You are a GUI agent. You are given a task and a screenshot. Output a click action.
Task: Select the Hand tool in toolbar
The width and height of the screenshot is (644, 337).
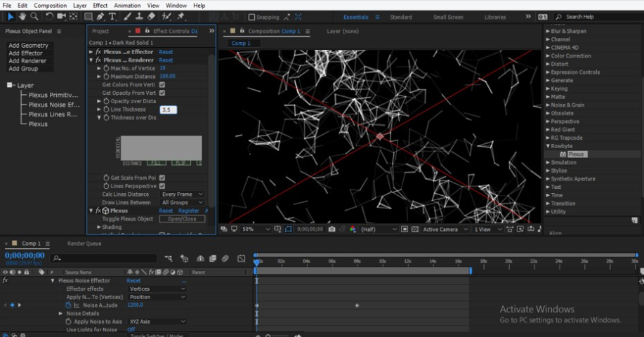[x=22, y=16]
